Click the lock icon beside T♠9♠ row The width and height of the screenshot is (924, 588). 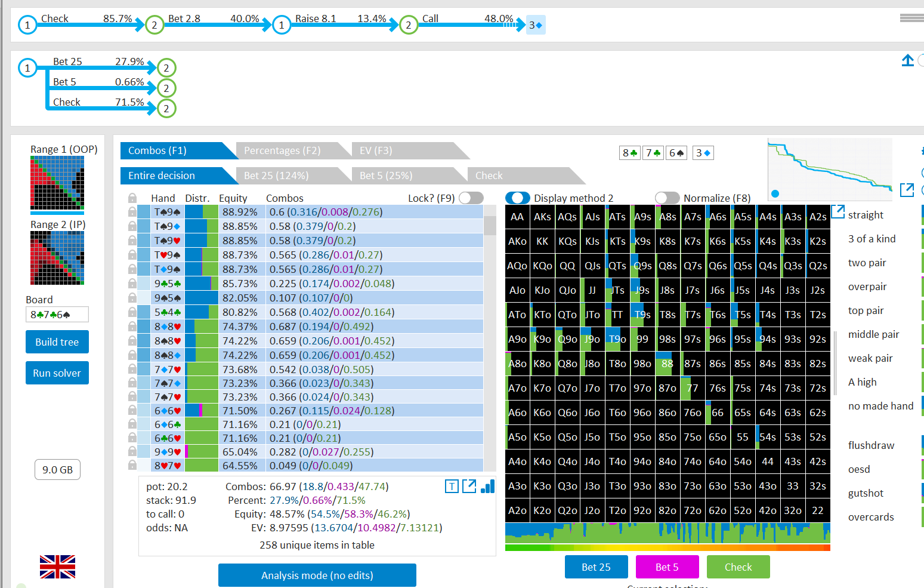(132, 212)
